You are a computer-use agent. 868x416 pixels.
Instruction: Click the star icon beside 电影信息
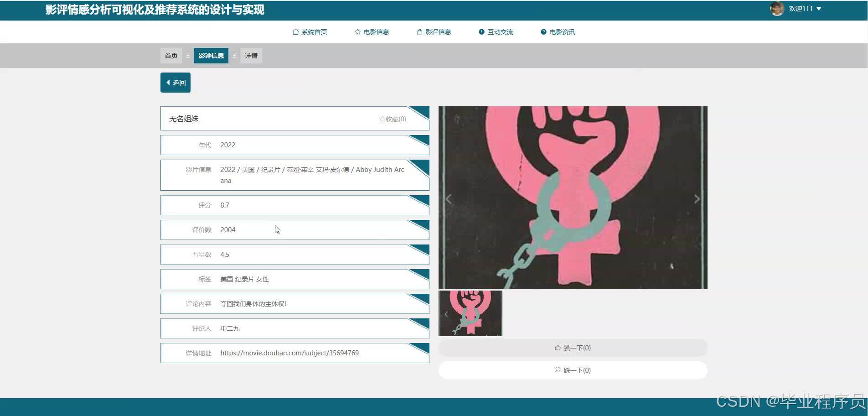click(x=357, y=32)
